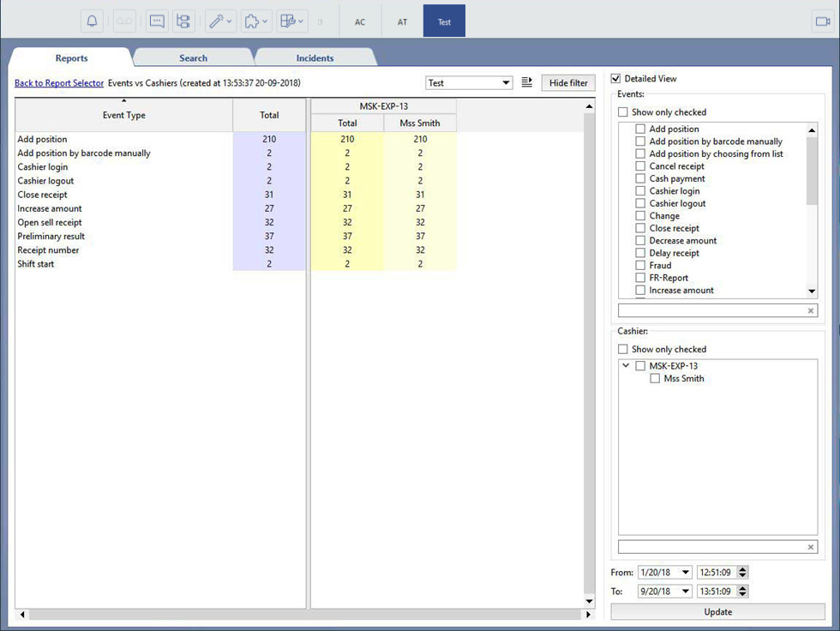
Task: Click the Events filter search field
Action: click(711, 310)
